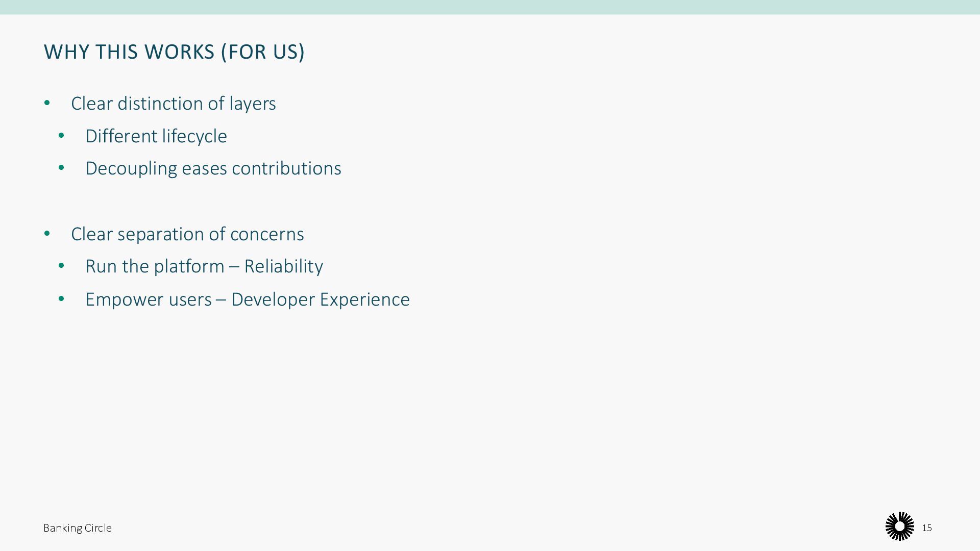This screenshot has width=980, height=551.
Task: Click 'Empower users – Developer Experience' line
Action: point(248,299)
